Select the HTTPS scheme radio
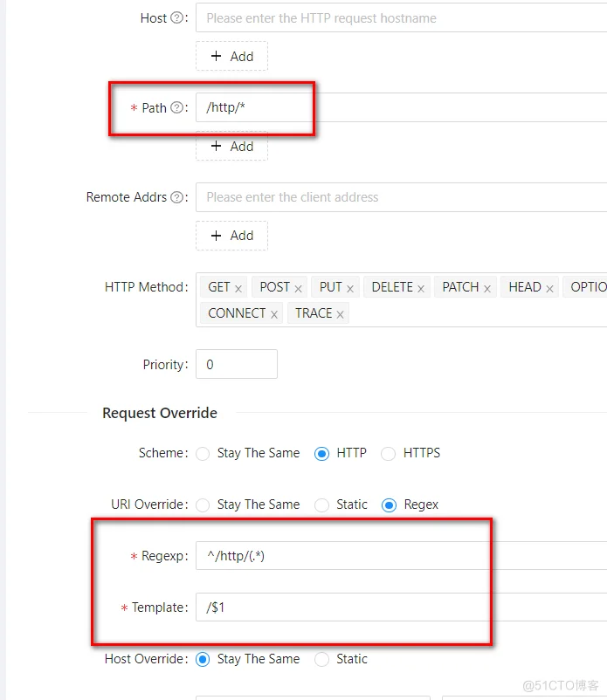This screenshot has height=700, width=607. coord(388,454)
